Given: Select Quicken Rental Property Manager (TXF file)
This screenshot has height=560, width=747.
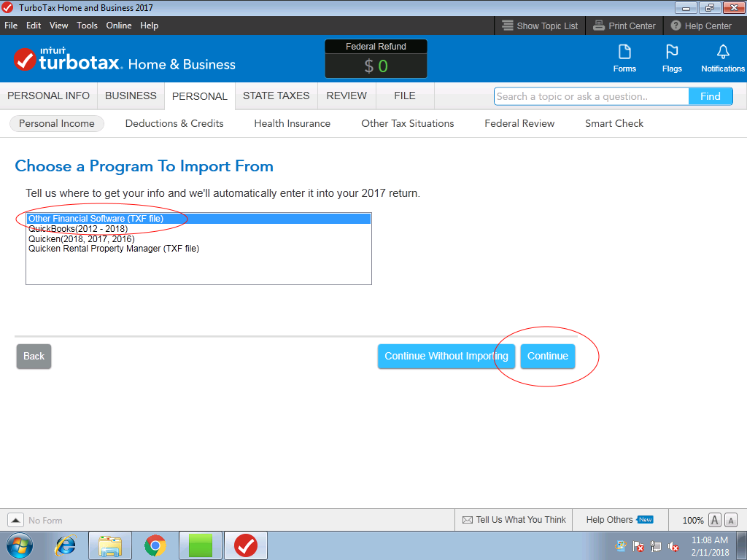Looking at the screenshot, I should coord(198,249).
